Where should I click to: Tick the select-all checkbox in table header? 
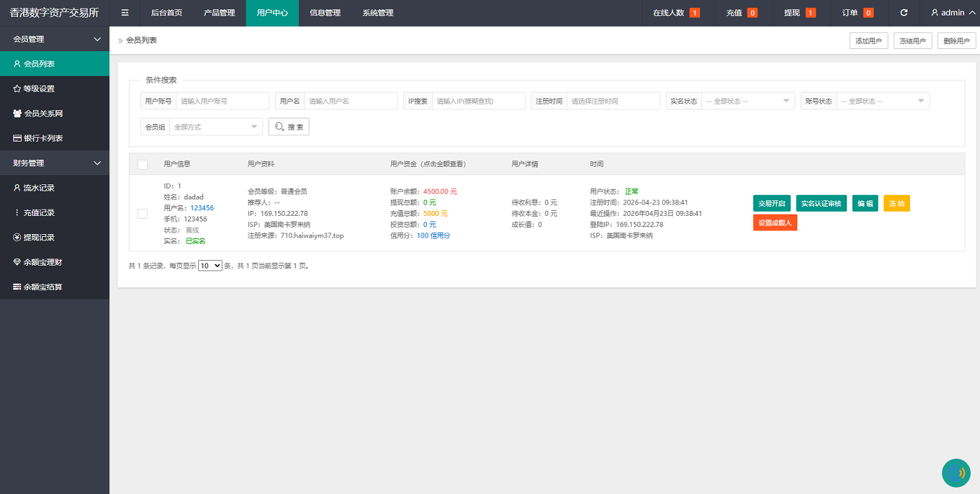tap(143, 164)
